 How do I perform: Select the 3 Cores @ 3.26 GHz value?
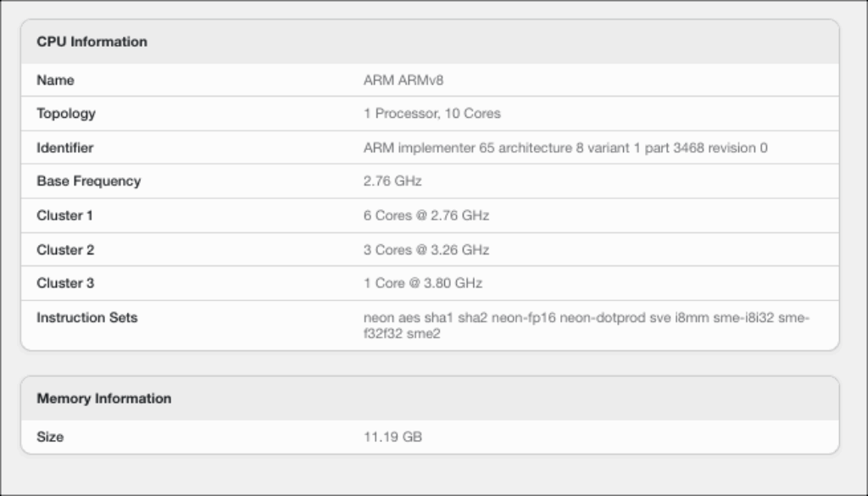pyautogui.click(x=426, y=250)
